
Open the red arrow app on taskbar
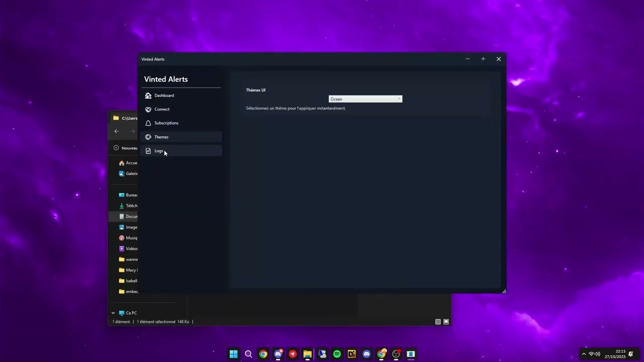tap(293, 354)
